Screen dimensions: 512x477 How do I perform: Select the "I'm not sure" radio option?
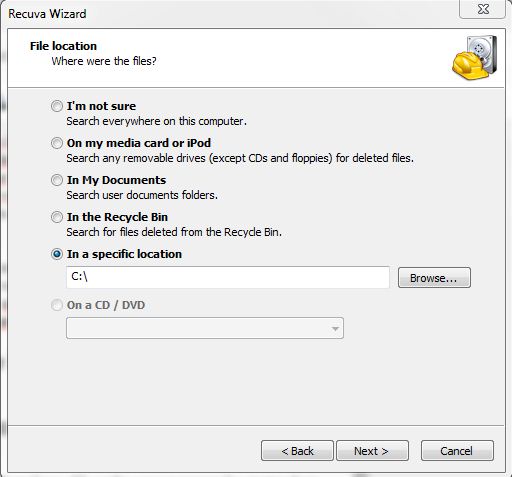coord(57,106)
